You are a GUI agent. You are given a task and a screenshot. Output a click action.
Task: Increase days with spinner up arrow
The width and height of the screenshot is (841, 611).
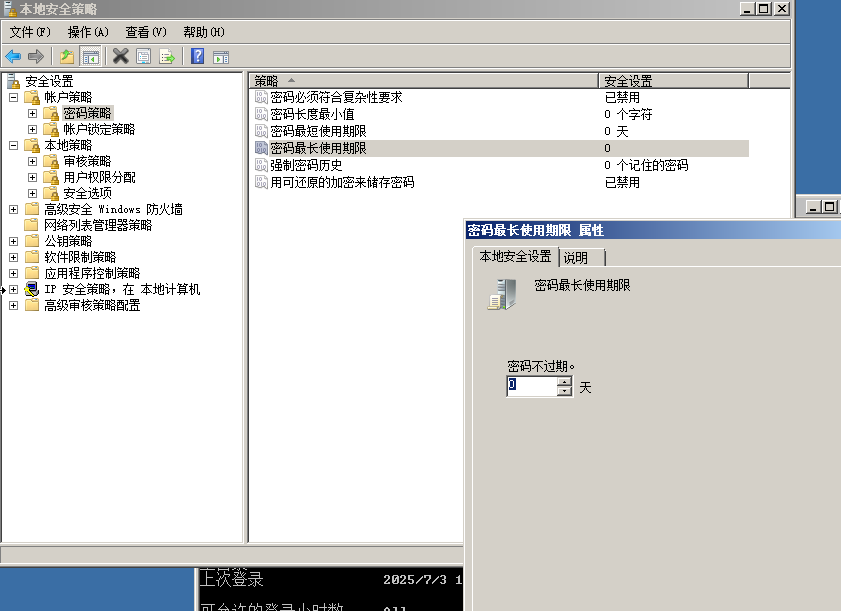(565, 381)
